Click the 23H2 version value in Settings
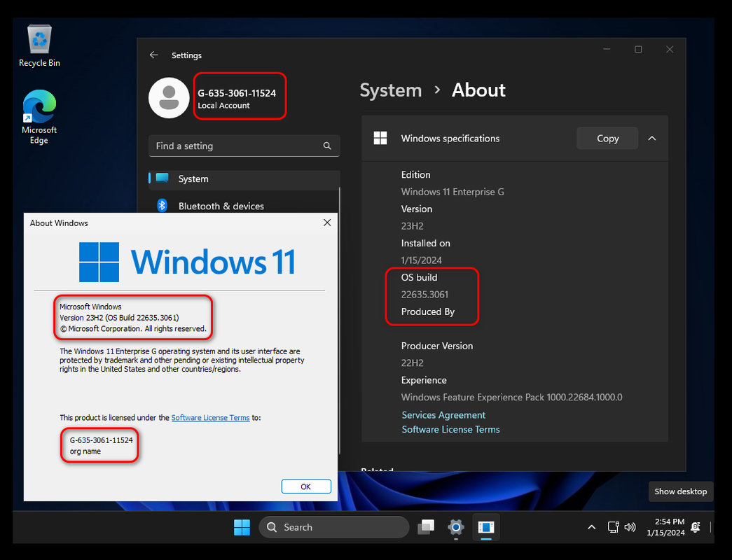Screen dimensions: 732x560 (412, 226)
